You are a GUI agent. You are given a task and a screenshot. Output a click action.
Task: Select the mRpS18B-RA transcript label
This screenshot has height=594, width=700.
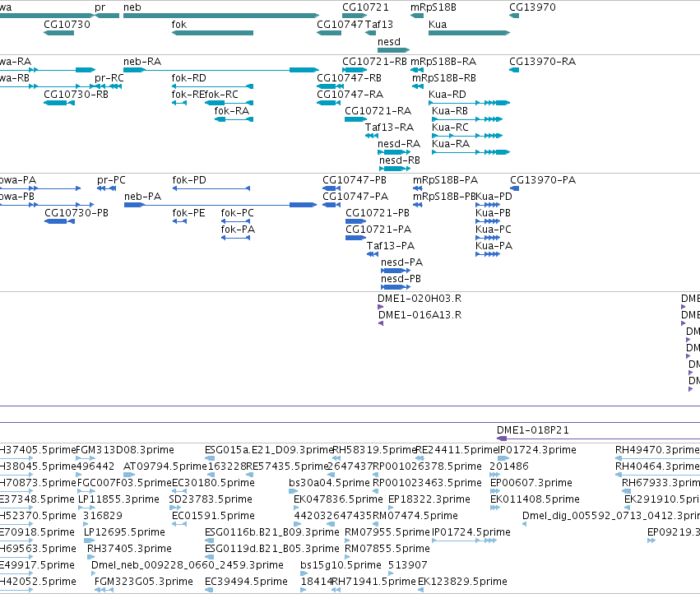443,61
